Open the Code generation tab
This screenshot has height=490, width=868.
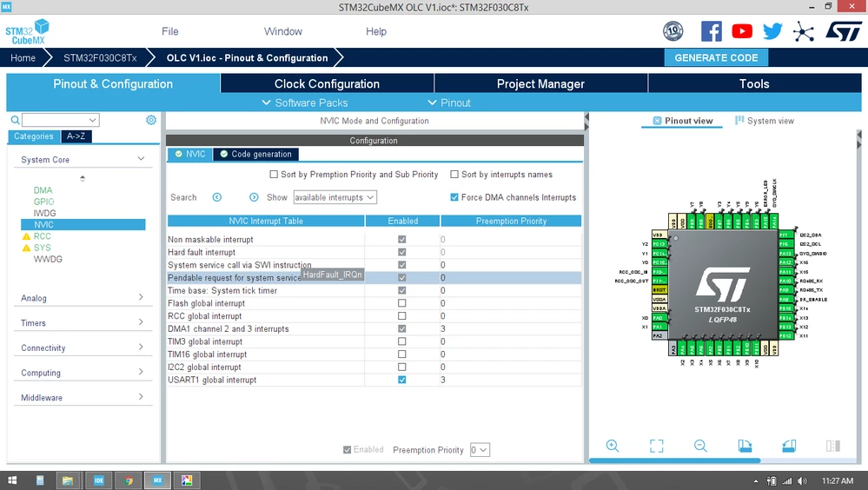(255, 154)
